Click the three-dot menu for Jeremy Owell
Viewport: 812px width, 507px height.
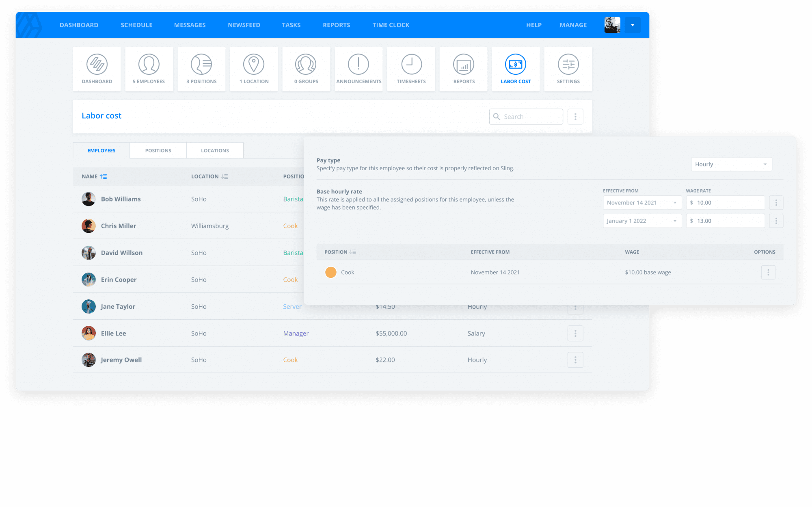(x=575, y=360)
